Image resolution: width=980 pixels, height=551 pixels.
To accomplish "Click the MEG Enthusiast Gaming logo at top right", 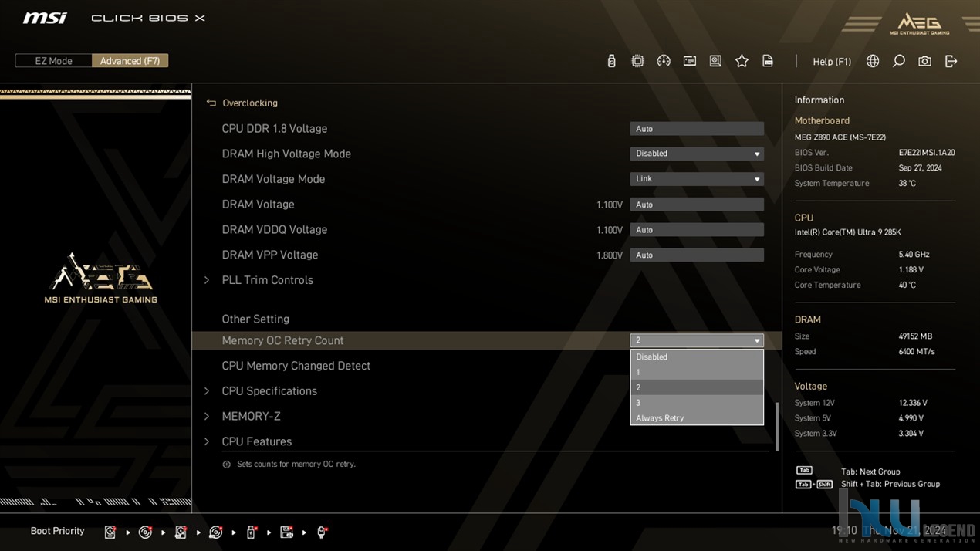I will (919, 24).
